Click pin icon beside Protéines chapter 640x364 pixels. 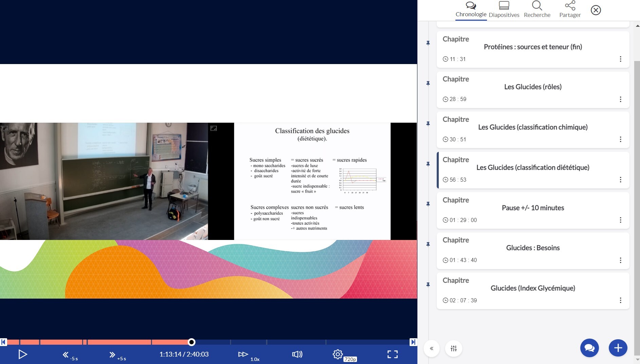[428, 43]
